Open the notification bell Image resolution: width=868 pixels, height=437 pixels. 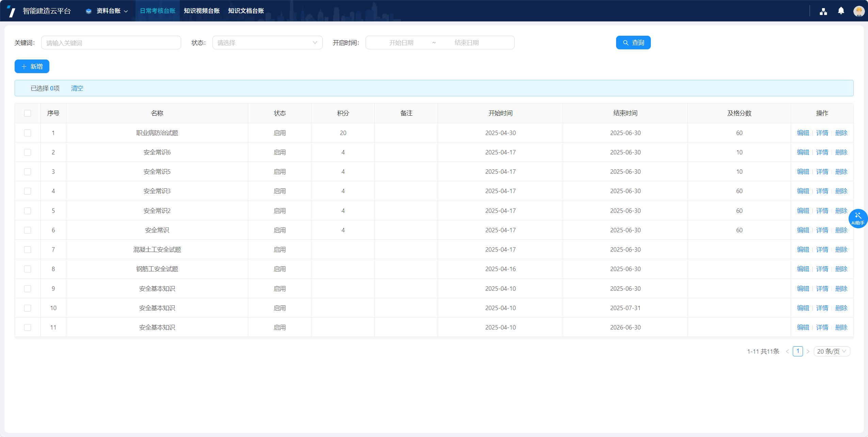(841, 11)
